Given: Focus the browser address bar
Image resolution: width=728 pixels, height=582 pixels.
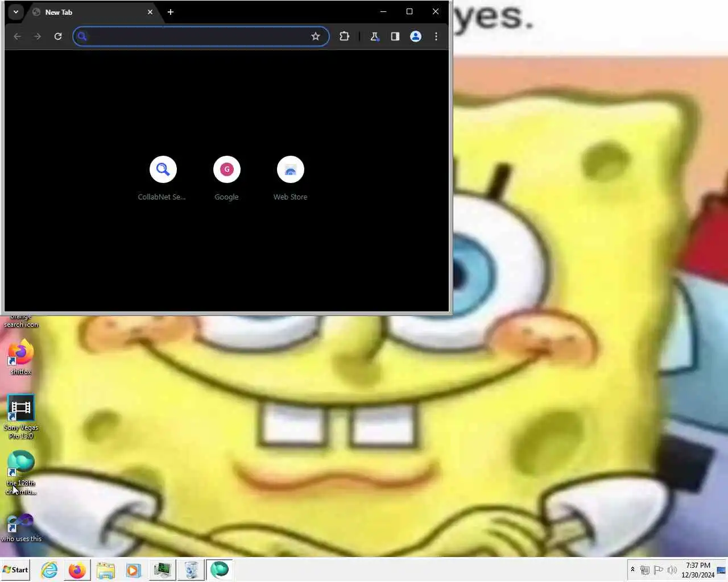Looking at the screenshot, I should 201,36.
